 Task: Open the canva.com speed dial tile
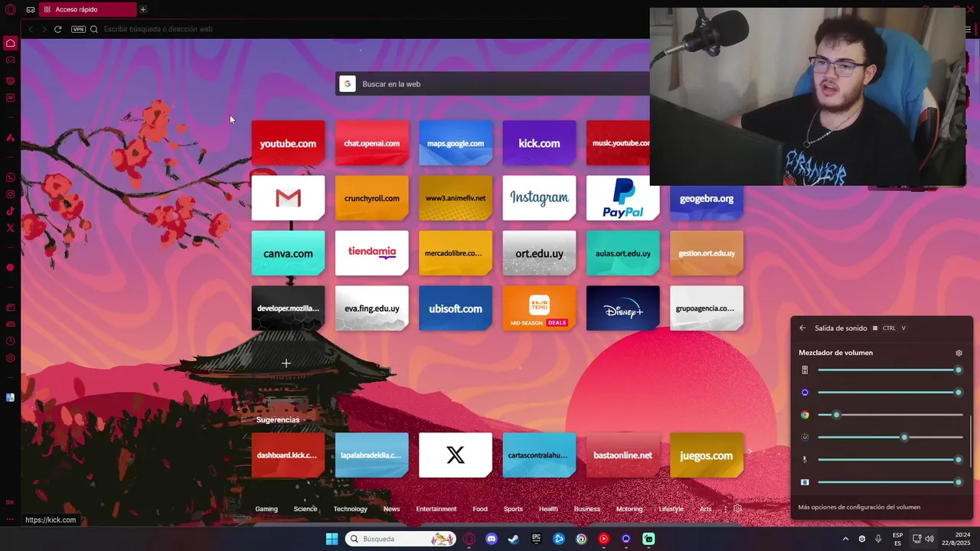pos(288,253)
